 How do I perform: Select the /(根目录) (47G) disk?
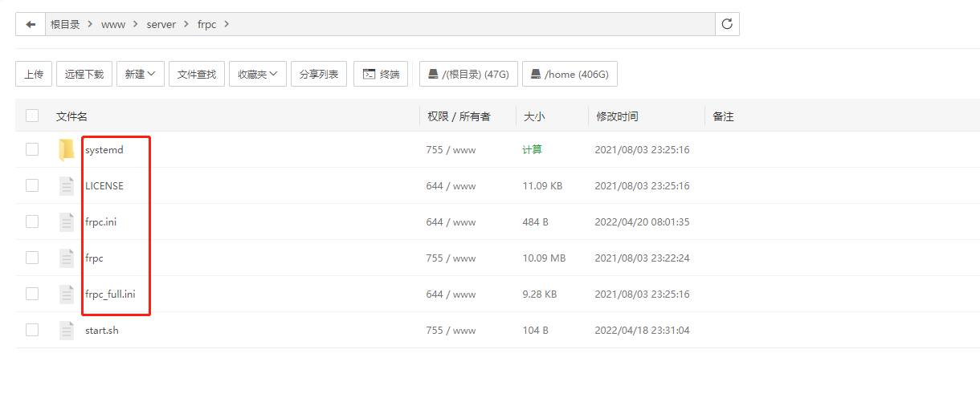click(468, 74)
